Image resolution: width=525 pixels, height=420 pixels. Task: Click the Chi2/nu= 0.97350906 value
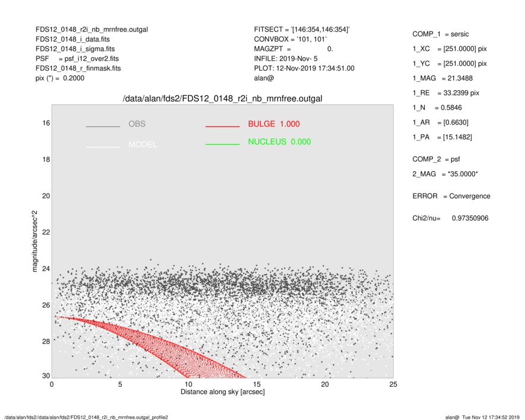tap(450, 218)
